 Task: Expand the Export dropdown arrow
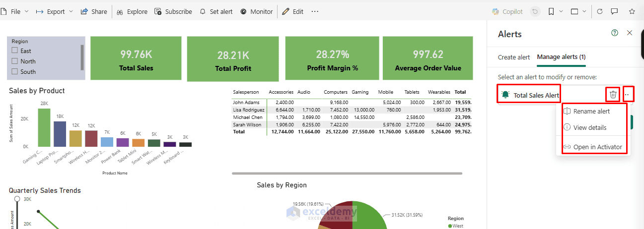pyautogui.click(x=71, y=11)
